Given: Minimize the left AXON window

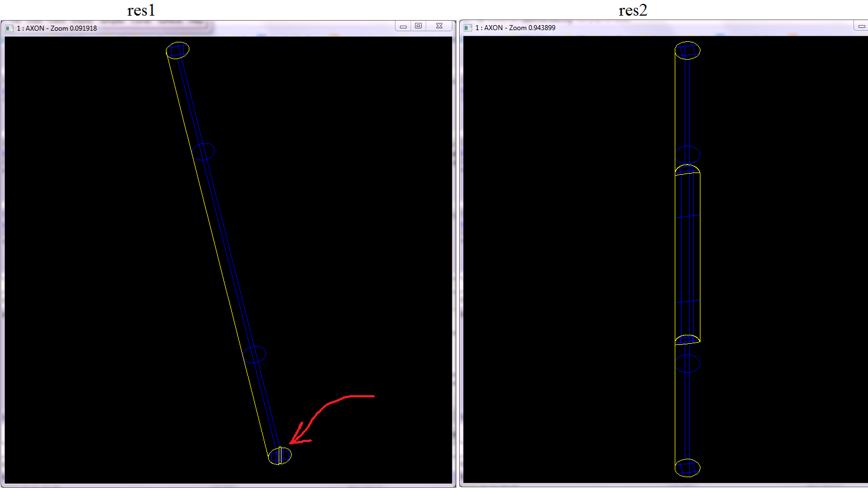Looking at the screenshot, I should (403, 26).
